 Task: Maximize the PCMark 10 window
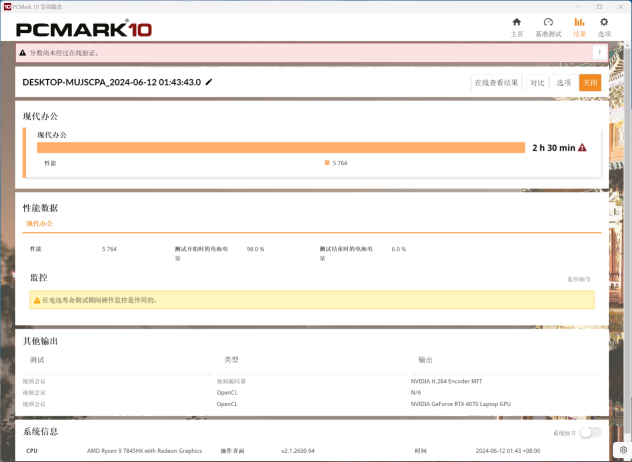click(x=599, y=6)
